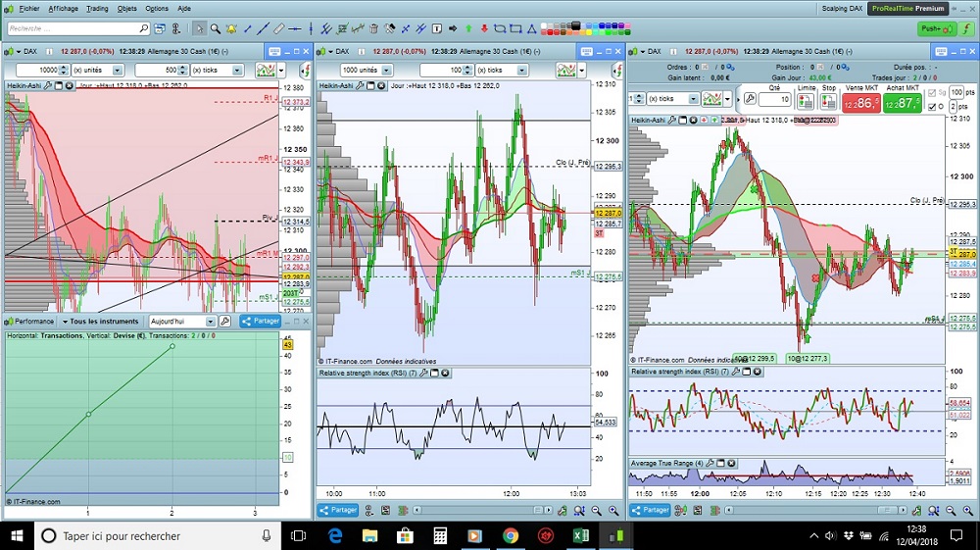Viewport: 980px width, 550px height.
Task: Open the Objets menu
Action: coord(127,8)
